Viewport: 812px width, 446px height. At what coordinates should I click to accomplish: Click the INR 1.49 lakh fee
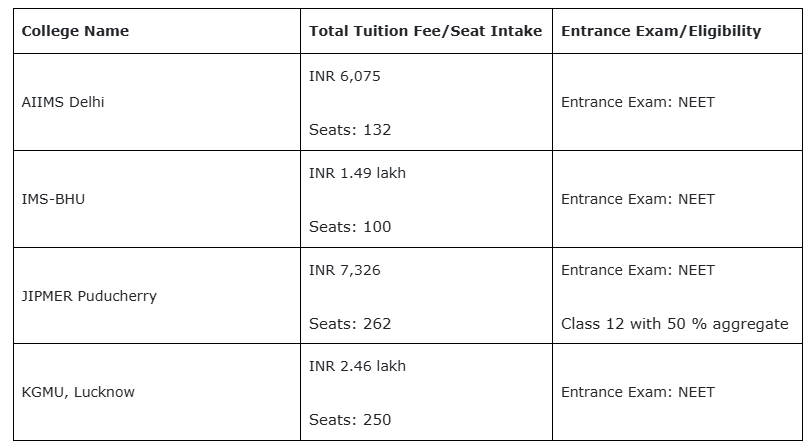(357, 172)
